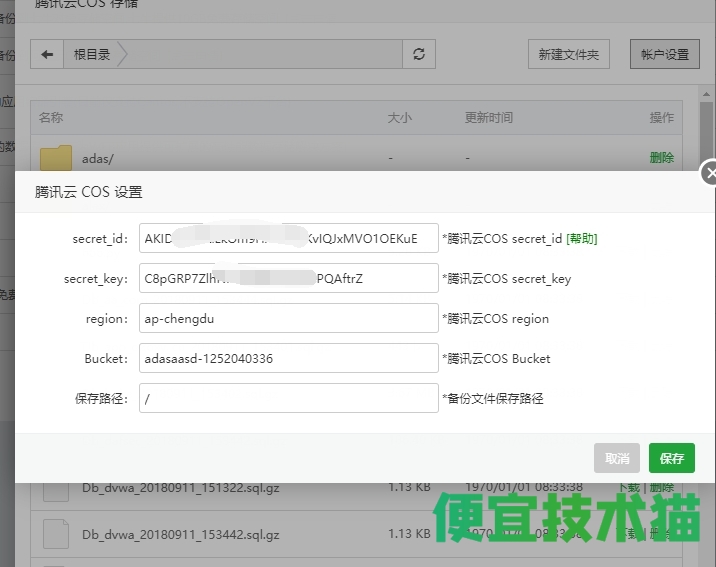Click the 大小 column header

[x=400, y=118]
